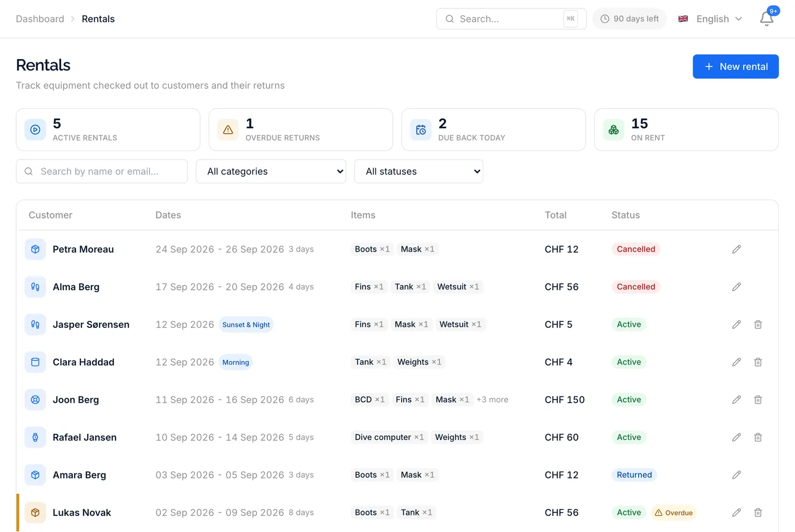Edit Jasper Sørensen's rental
This screenshot has width=795, height=532.
(736, 324)
